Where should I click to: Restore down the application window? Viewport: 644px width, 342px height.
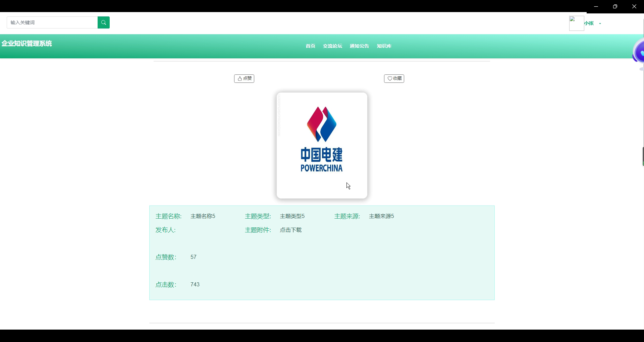615,6
